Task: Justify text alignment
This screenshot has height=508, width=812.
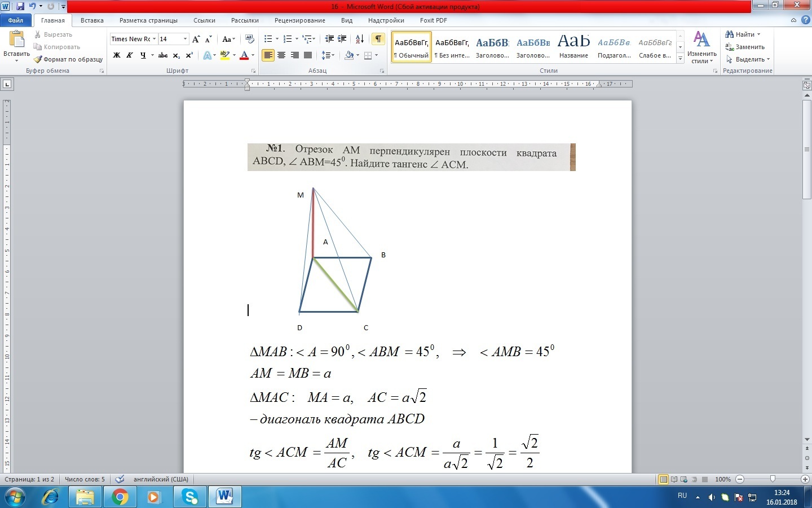Action: 308,55
